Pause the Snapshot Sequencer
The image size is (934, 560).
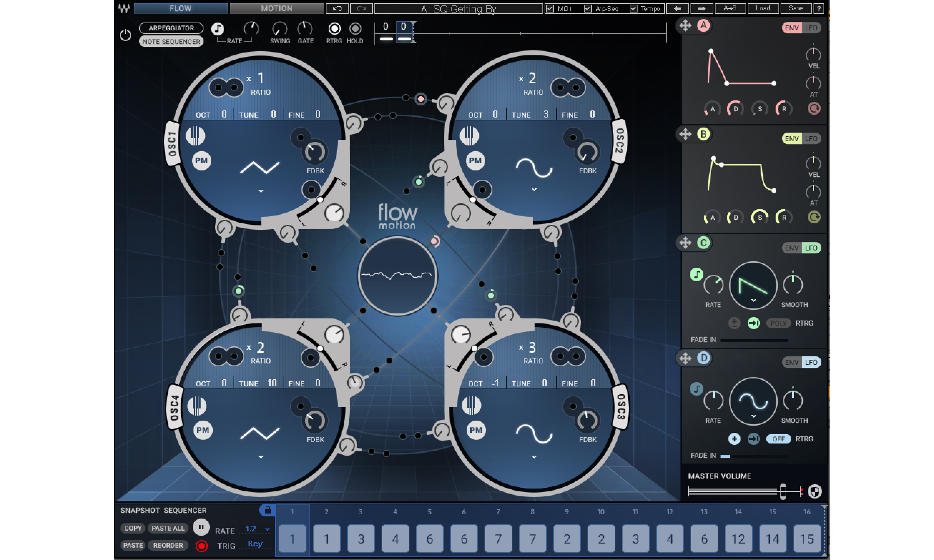pyautogui.click(x=201, y=528)
